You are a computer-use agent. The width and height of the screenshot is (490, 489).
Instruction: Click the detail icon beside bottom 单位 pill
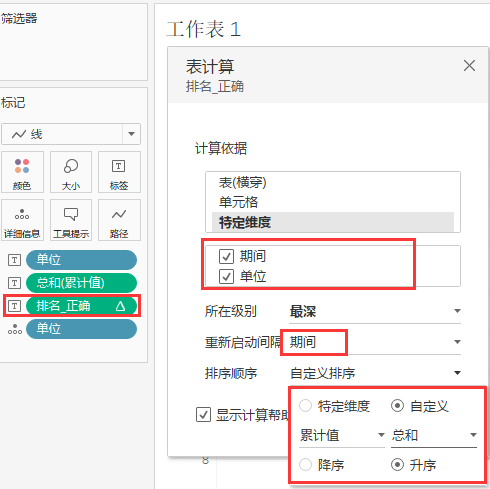click(15, 329)
